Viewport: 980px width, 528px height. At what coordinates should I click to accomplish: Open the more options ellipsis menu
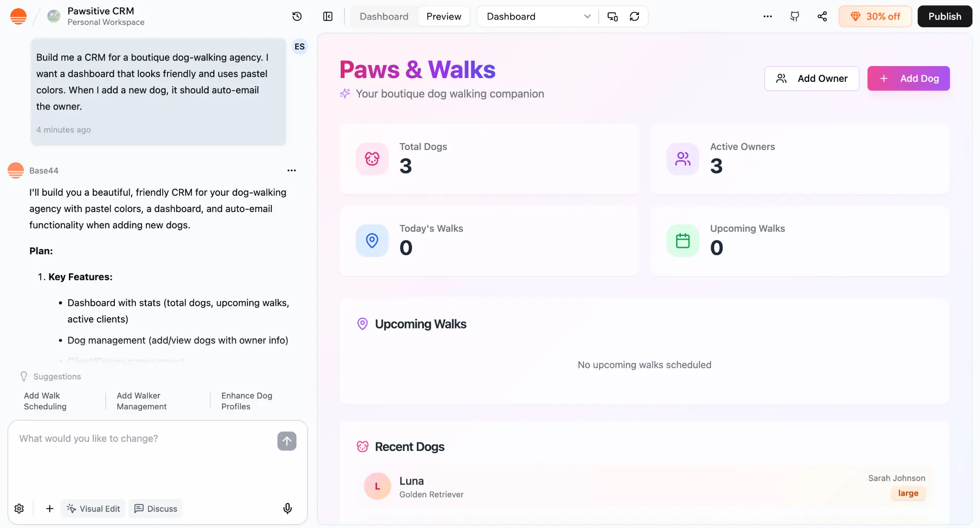[768, 16]
